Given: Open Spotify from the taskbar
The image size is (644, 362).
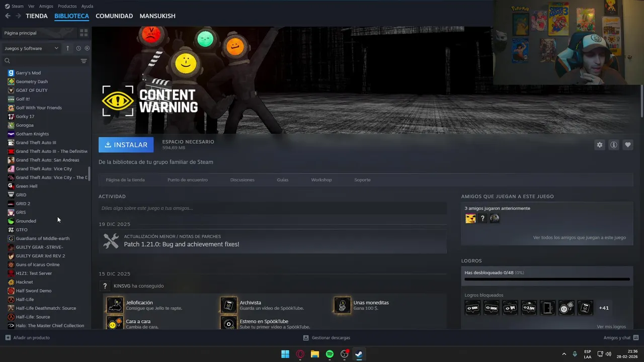Looking at the screenshot, I should coord(330,354).
